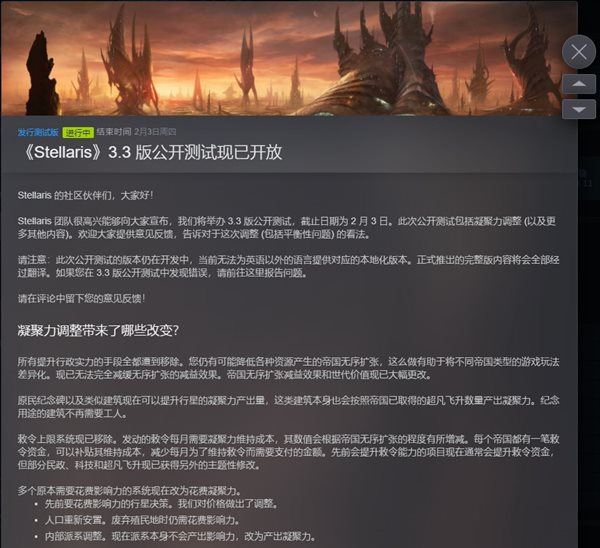Click the paragraph starting 敕令上限系统现已移除
This screenshot has width=600, height=548.
(x=288, y=452)
